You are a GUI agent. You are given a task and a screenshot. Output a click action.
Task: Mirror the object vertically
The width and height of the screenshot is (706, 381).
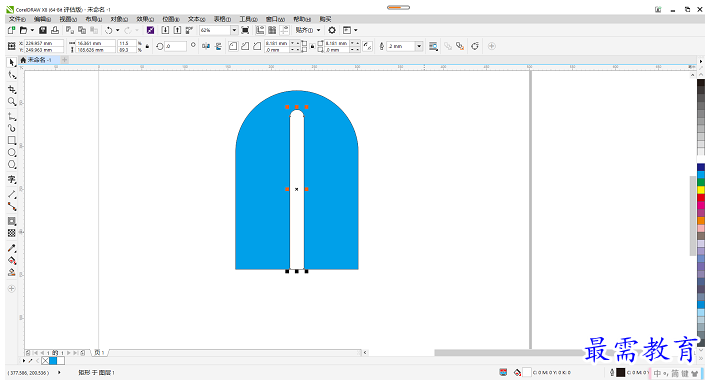click(218, 46)
